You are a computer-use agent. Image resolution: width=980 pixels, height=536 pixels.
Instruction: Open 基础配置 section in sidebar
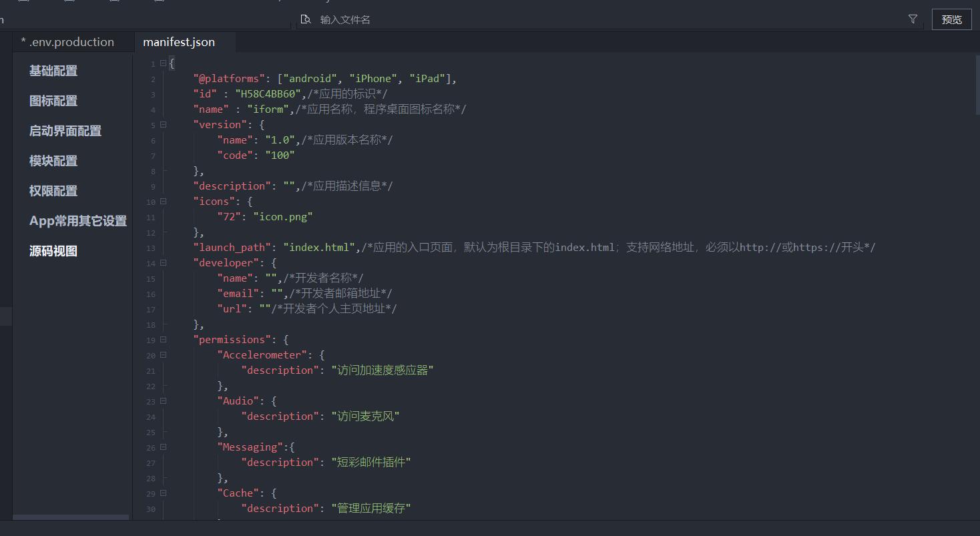(53, 71)
